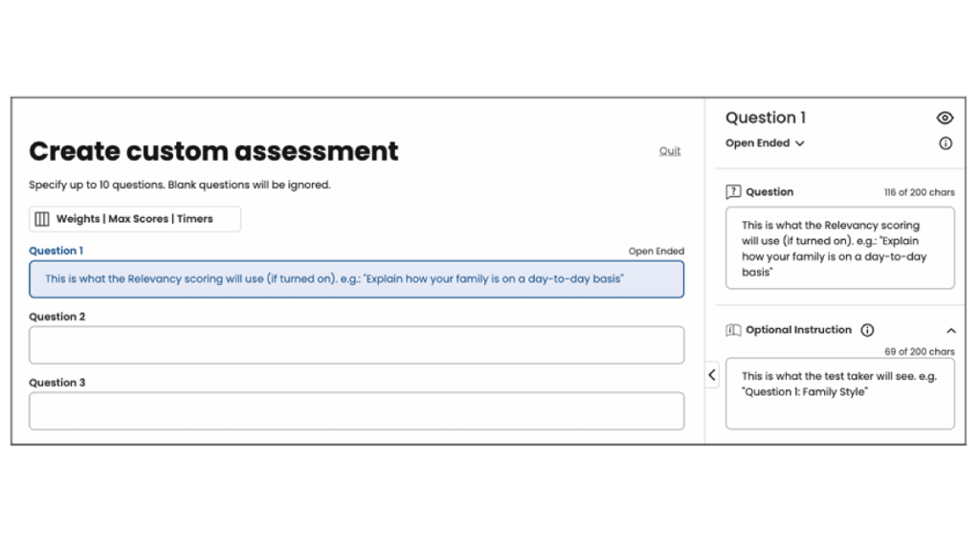
Task: Click the columns icon in Weights button
Action: [42, 219]
